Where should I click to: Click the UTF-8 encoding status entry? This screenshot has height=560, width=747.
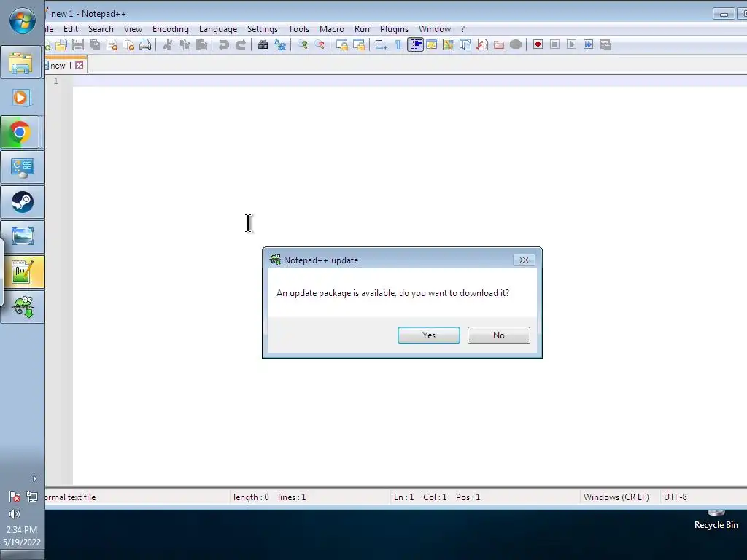tap(675, 497)
